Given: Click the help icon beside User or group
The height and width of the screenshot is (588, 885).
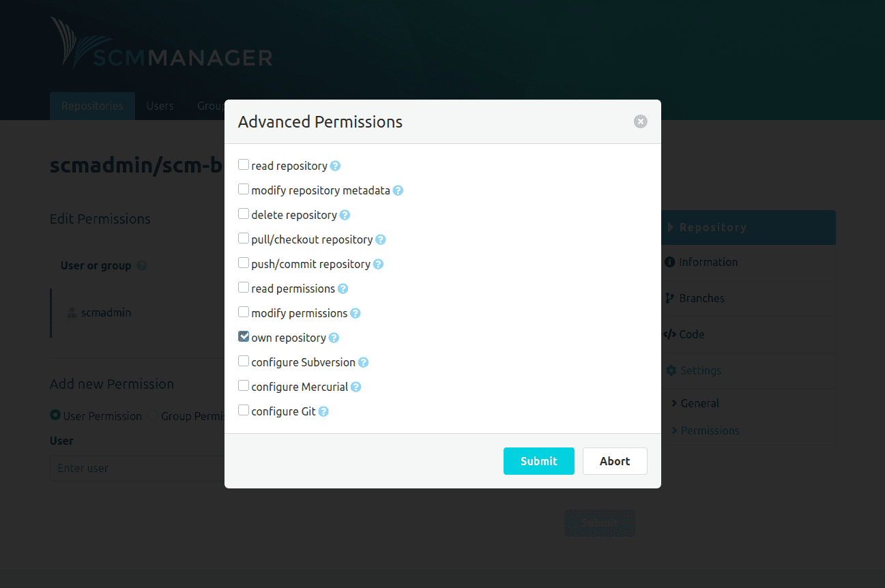Looking at the screenshot, I should [141, 265].
